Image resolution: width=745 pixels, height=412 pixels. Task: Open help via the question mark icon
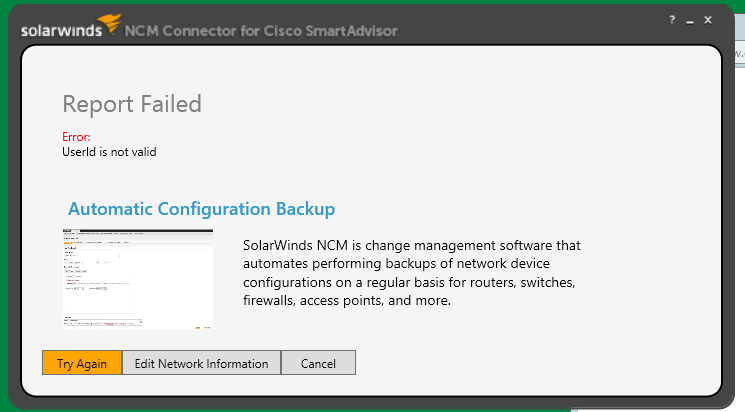(672, 20)
